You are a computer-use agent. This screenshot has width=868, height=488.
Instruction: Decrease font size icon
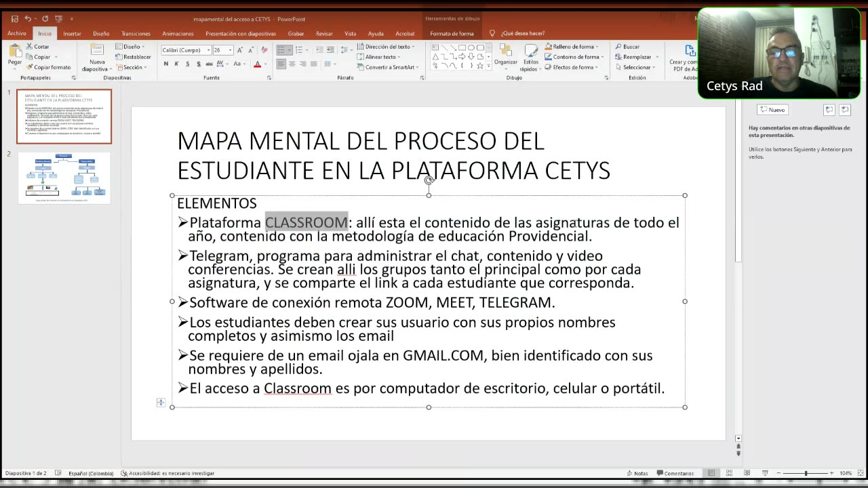[x=253, y=50]
